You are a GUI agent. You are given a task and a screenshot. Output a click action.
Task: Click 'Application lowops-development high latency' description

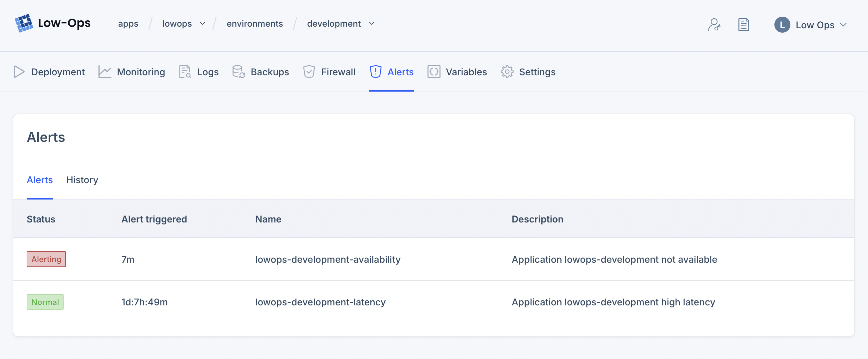[613, 302]
